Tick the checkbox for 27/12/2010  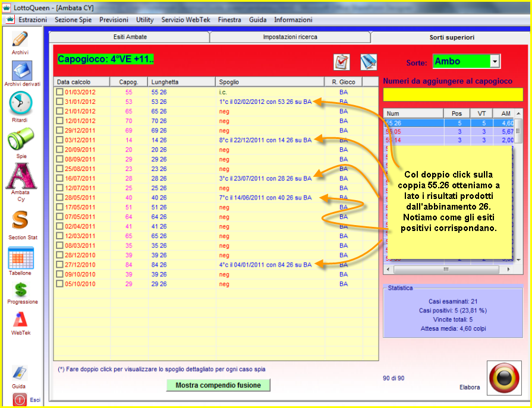coord(59,264)
